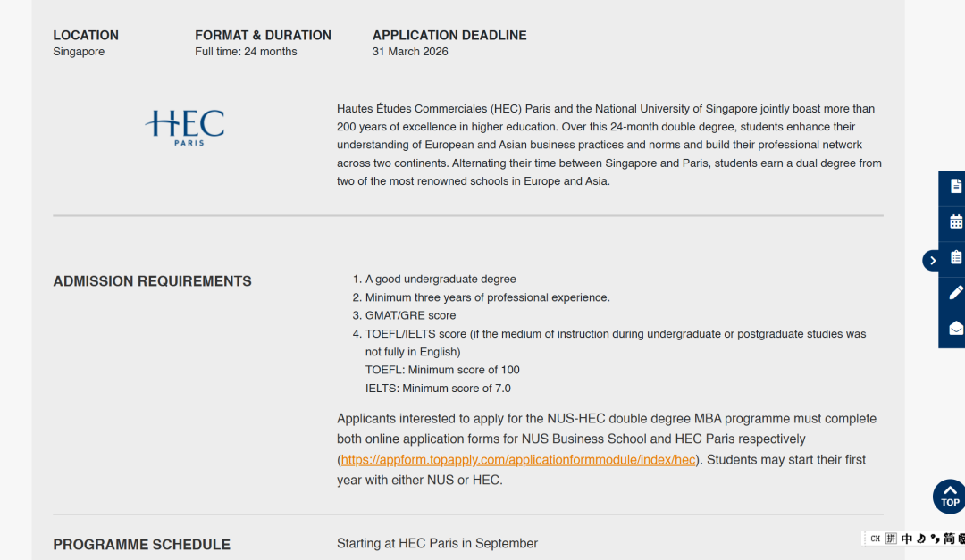This screenshot has width=965, height=560.
Task: Click the open envelope icon in sidebar
Action: [x=955, y=329]
